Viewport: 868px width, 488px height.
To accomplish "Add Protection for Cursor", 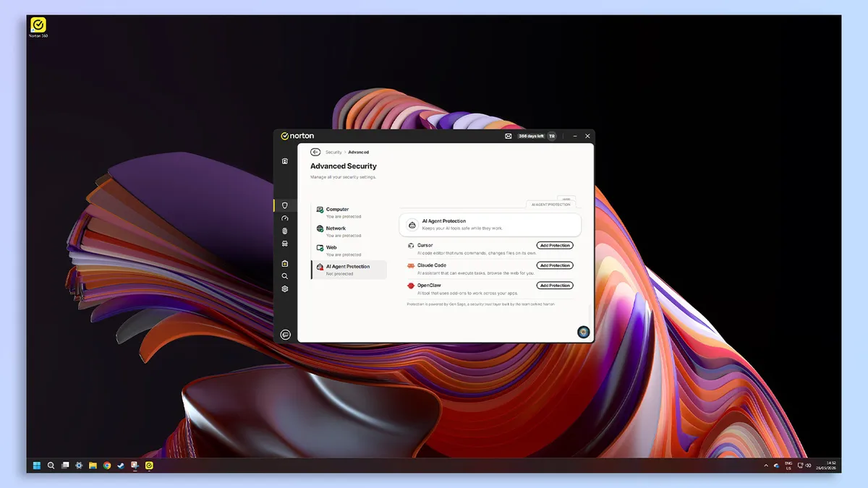I will (x=555, y=246).
